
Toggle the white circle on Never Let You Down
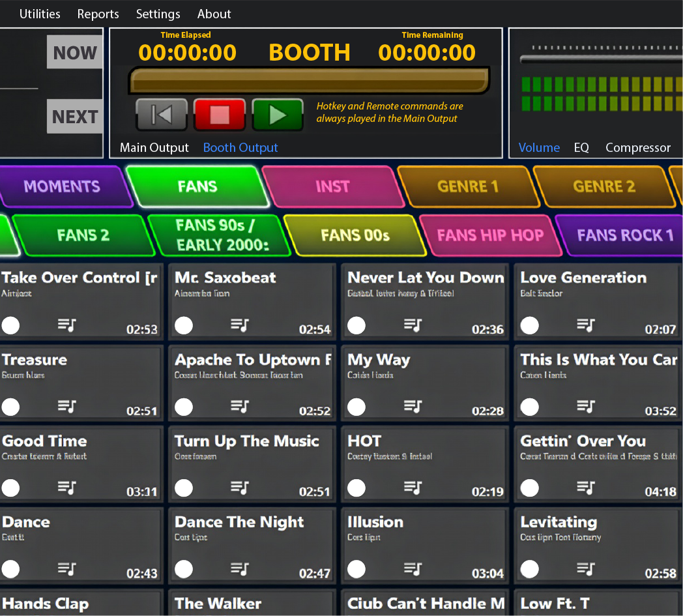click(356, 325)
